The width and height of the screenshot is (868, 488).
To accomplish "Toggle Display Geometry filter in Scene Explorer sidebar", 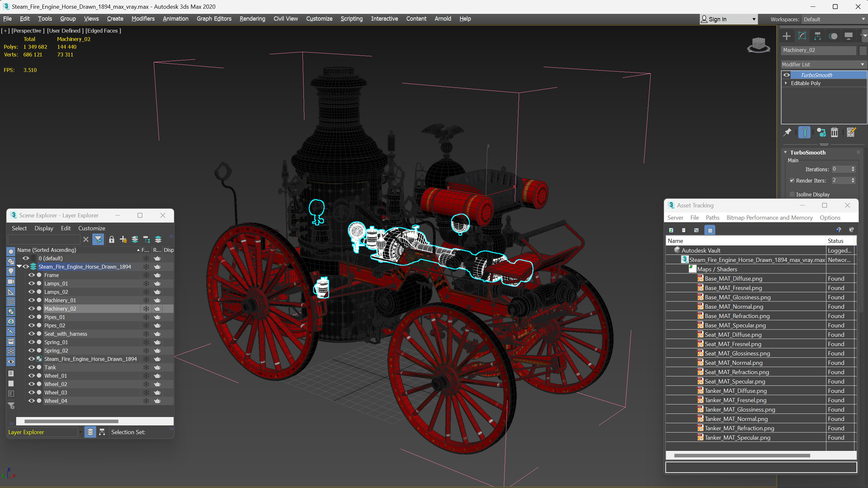I will point(11,252).
